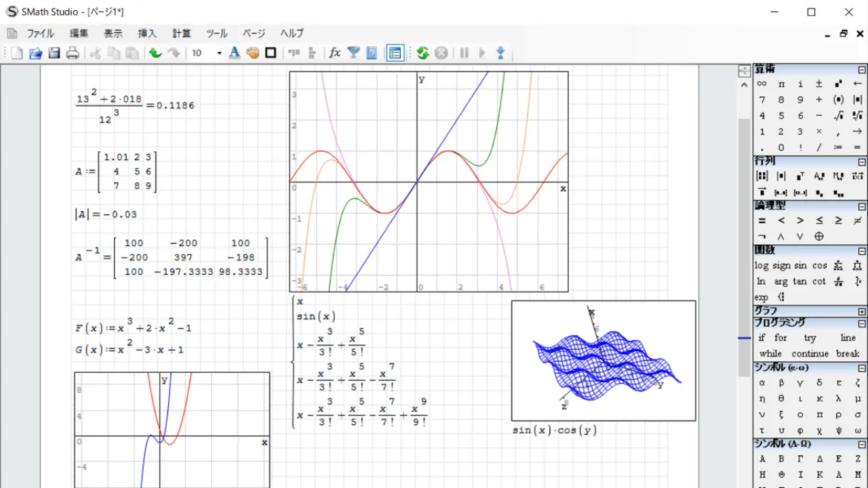This screenshot has width=868, height=488.
Task: Recalculate the worksheet with green refresh icon
Action: tap(423, 53)
